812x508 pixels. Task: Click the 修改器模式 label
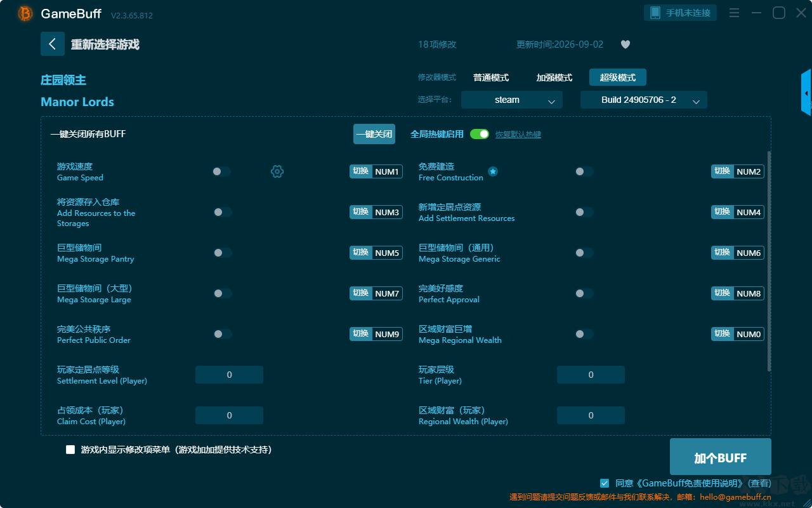(437, 77)
